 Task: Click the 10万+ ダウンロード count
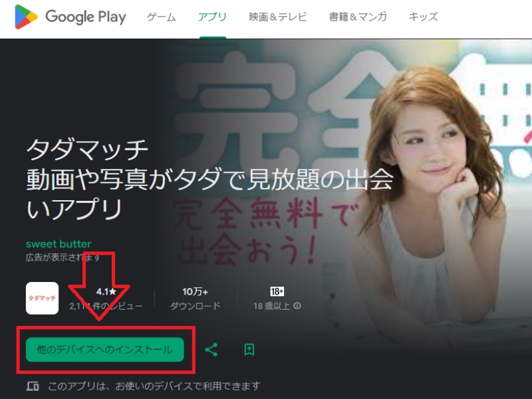[x=196, y=299]
